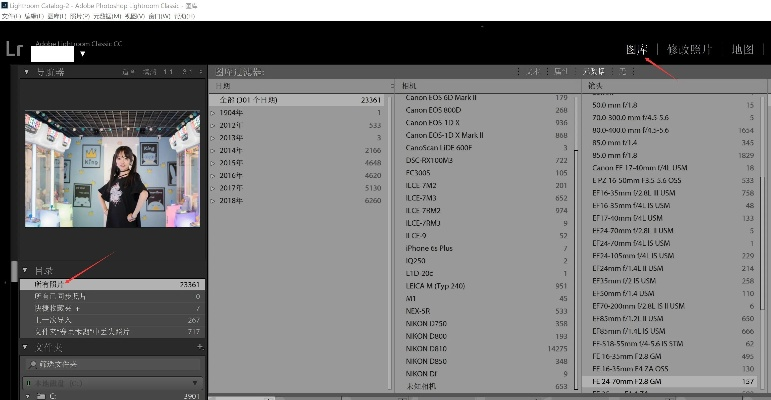Open the identity plate dropdown arrow

[x=83, y=54]
